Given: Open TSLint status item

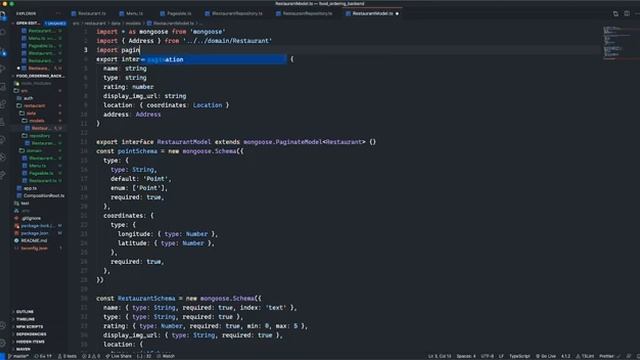Looking at the screenshot, I should pos(585,356).
